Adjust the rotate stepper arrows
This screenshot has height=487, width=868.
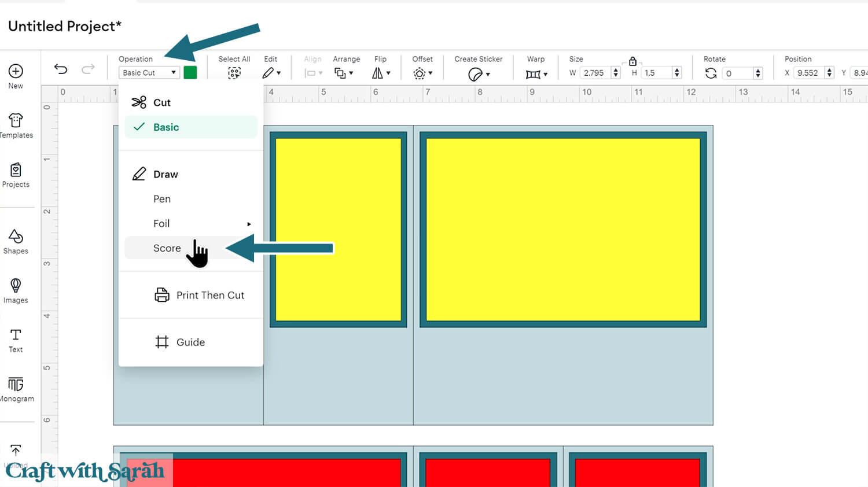pyautogui.click(x=758, y=73)
